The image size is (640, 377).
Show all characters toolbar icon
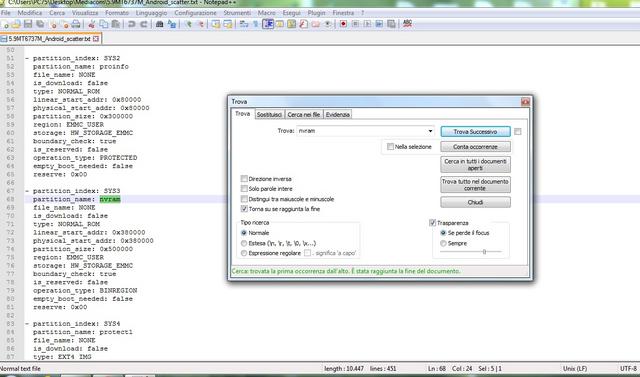[x=256, y=24]
